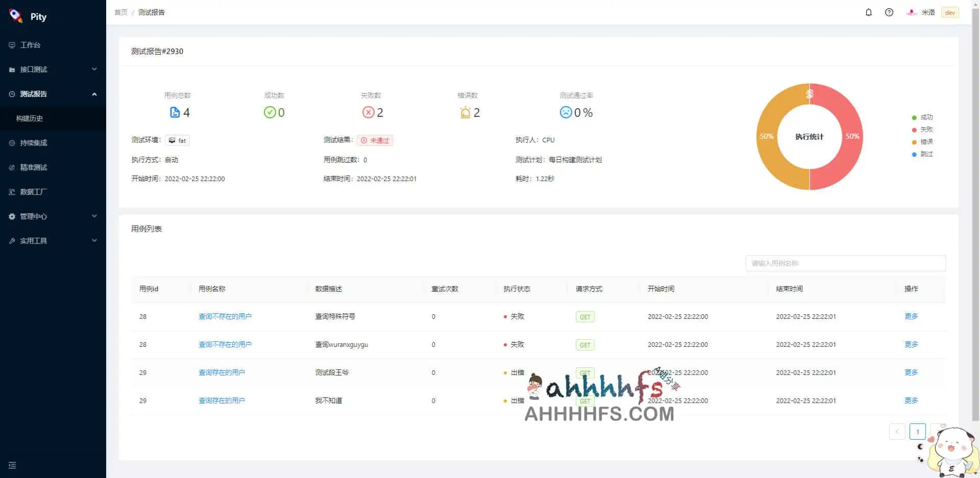This screenshot has height=478, width=980.
Task: Open 首页 from the breadcrumb
Action: (x=120, y=12)
